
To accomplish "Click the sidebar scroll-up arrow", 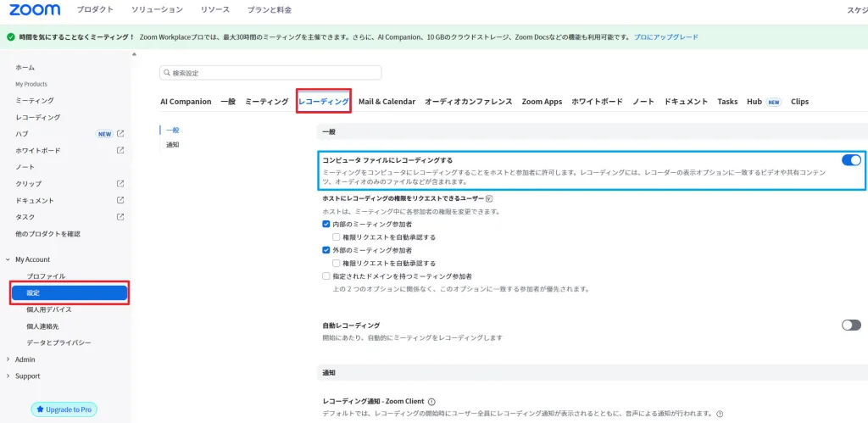I will (133, 53).
